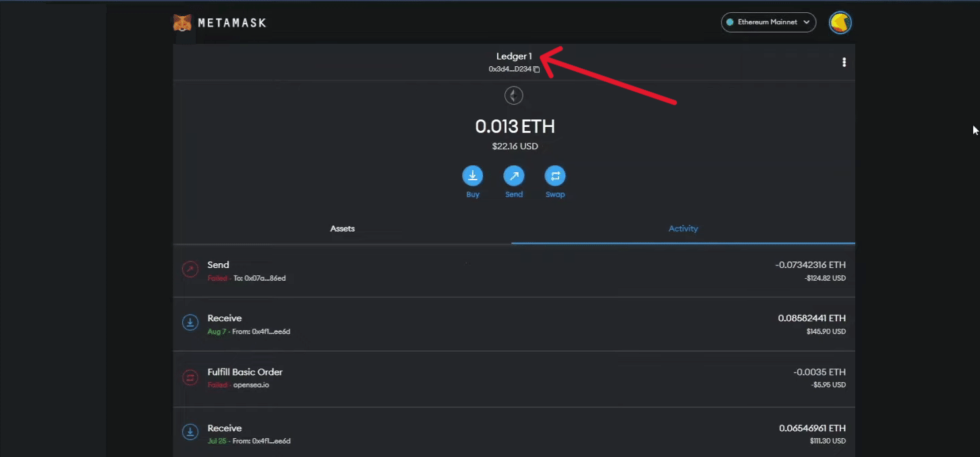Copy the 0x3d4...D234 address

514,69
